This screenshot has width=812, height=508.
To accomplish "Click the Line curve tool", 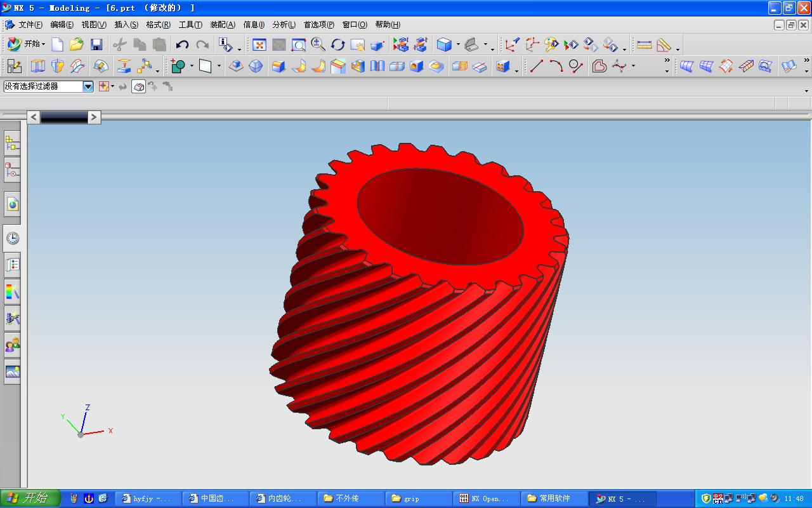I will [537, 65].
